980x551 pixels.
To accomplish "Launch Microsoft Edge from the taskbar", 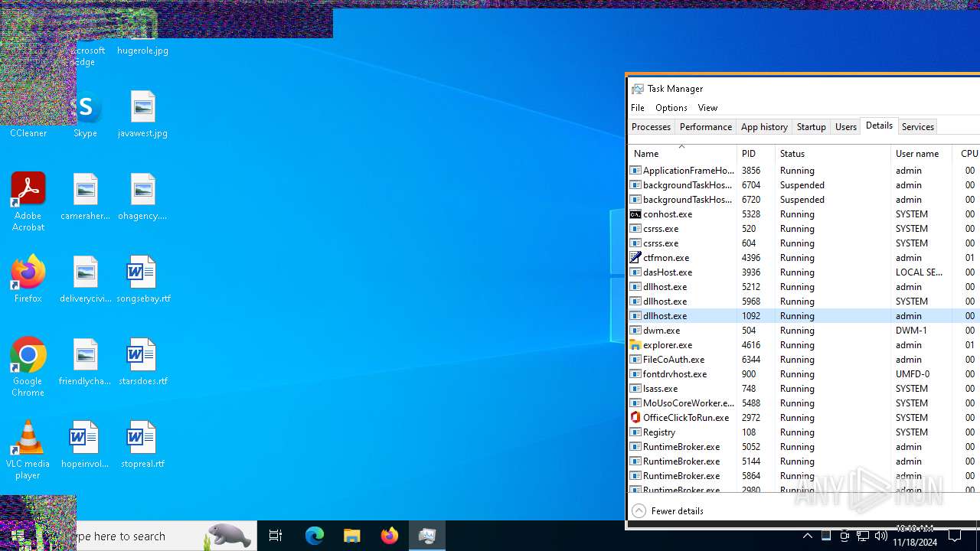I will click(315, 536).
